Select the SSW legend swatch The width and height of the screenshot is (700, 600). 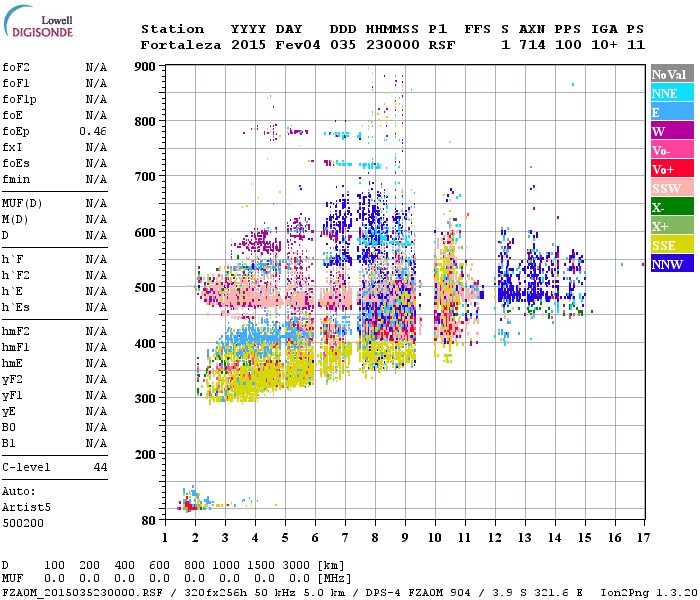click(x=672, y=188)
